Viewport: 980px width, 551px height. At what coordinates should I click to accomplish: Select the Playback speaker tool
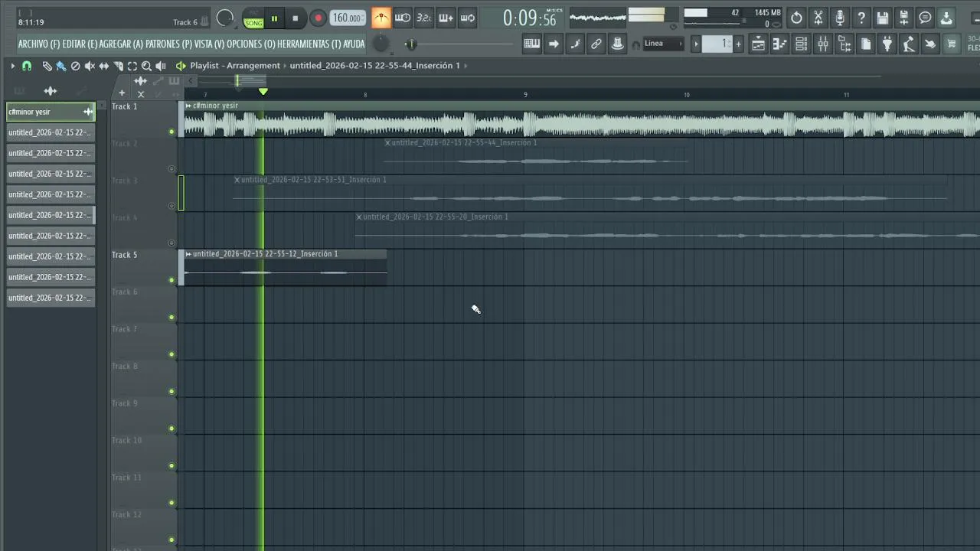[161, 66]
